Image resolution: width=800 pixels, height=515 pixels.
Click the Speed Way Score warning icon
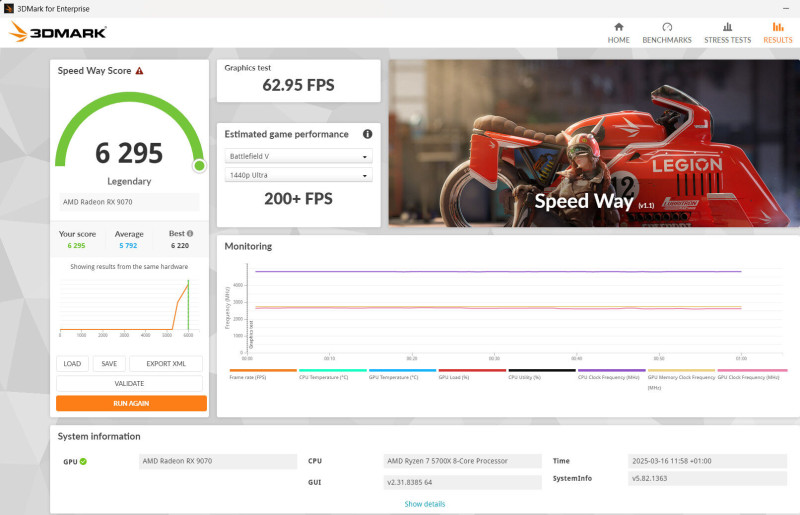pyautogui.click(x=139, y=71)
